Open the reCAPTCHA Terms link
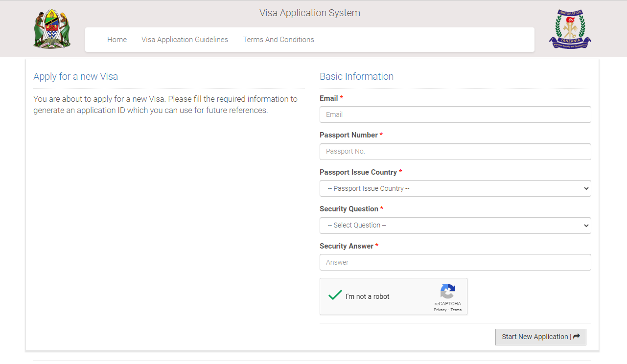The height and width of the screenshot is (364, 627). coord(456,310)
